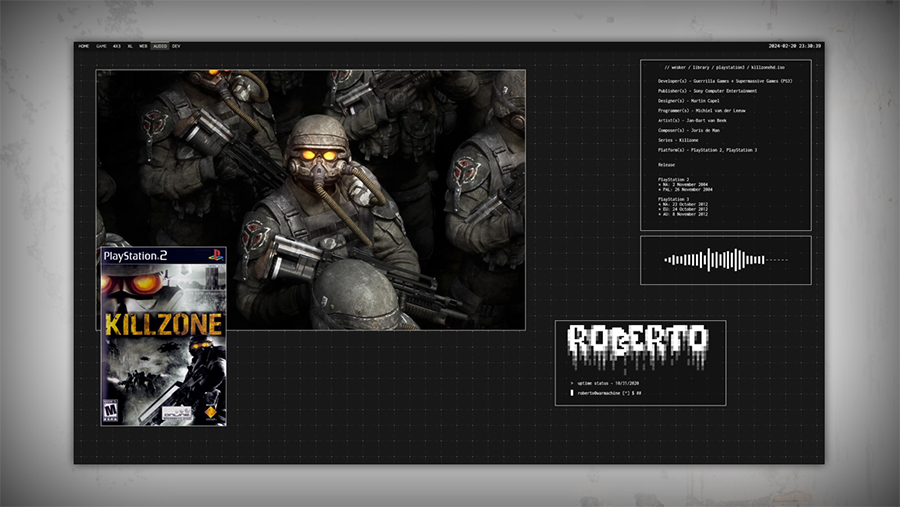Open the GAME menu item
Image resolution: width=900 pixels, height=507 pixels.
[101, 46]
